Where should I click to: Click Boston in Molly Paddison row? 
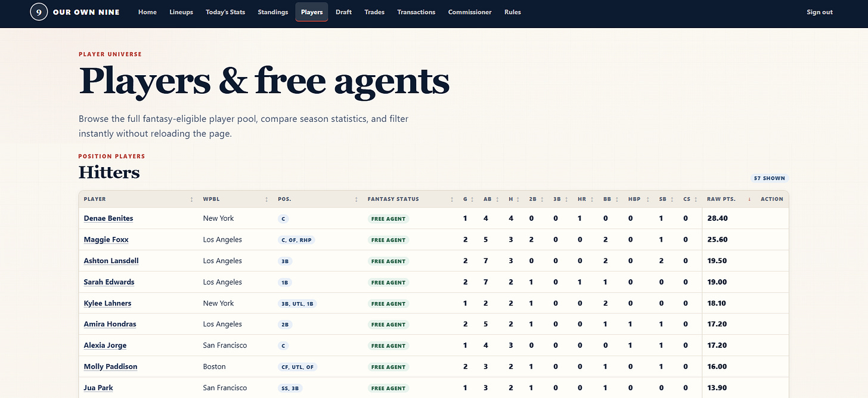coord(215,366)
